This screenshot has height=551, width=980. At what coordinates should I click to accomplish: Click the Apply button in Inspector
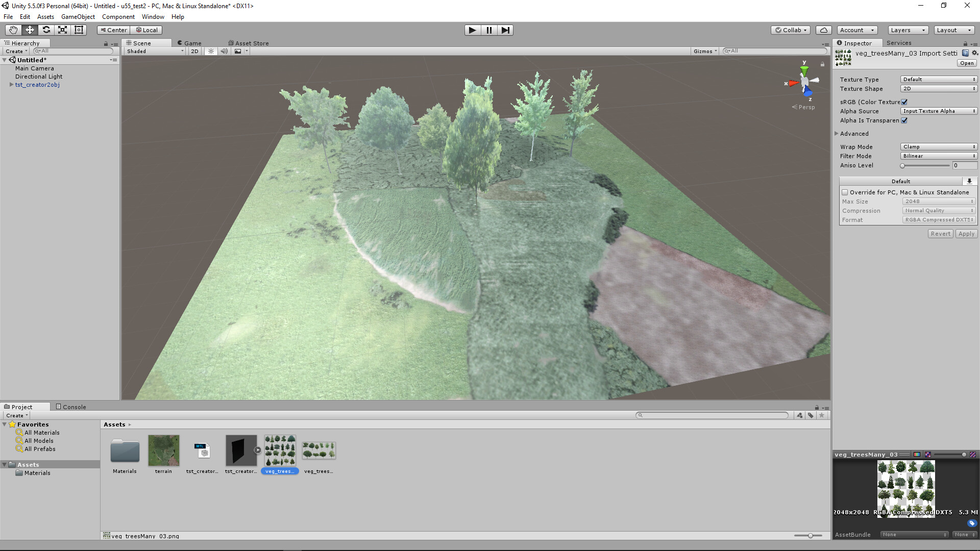(x=966, y=233)
